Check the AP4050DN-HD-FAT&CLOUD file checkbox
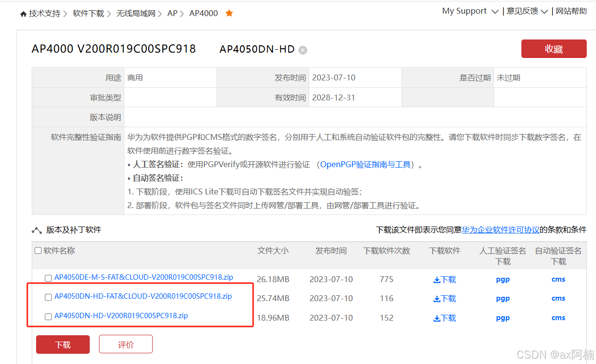 pyautogui.click(x=48, y=297)
